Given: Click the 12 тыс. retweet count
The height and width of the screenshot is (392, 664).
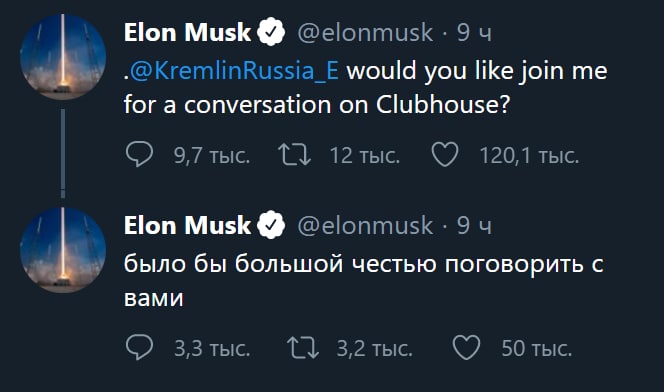Looking at the screenshot, I should pos(365,155).
